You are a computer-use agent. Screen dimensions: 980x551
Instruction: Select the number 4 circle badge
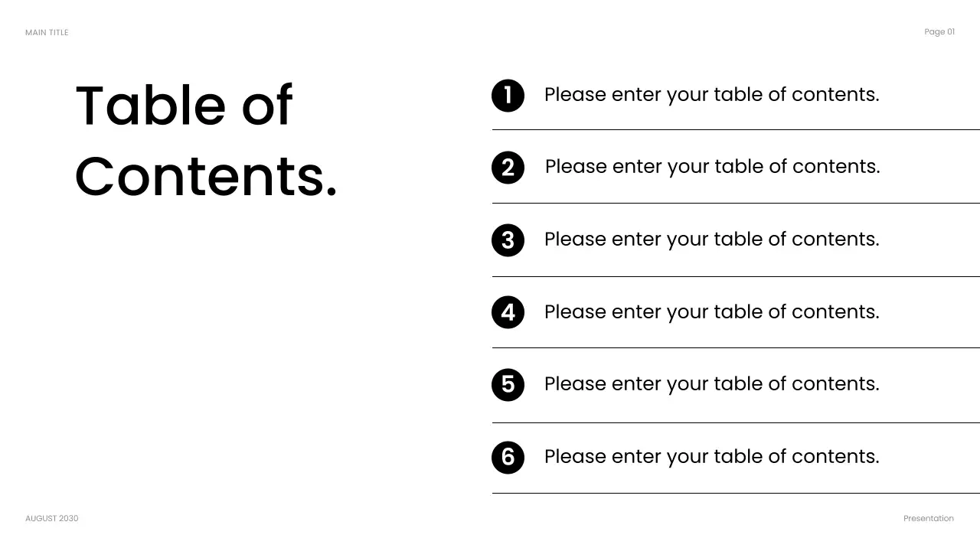(x=508, y=312)
